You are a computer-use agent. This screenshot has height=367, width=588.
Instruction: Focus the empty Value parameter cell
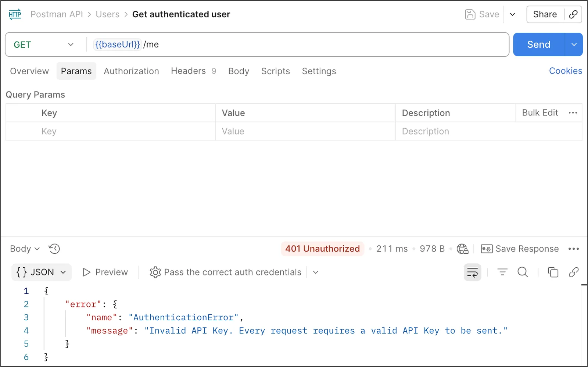point(305,131)
